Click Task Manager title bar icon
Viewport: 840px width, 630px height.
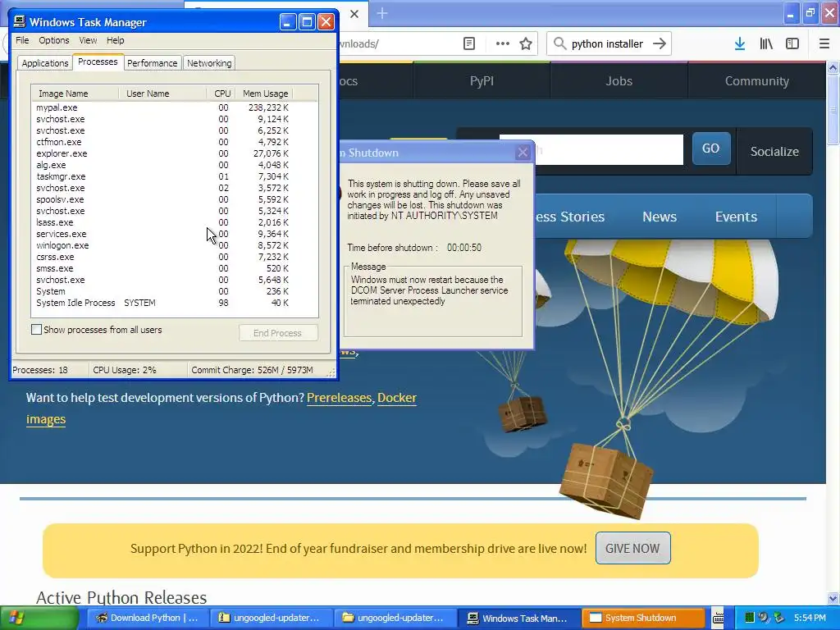click(x=20, y=21)
